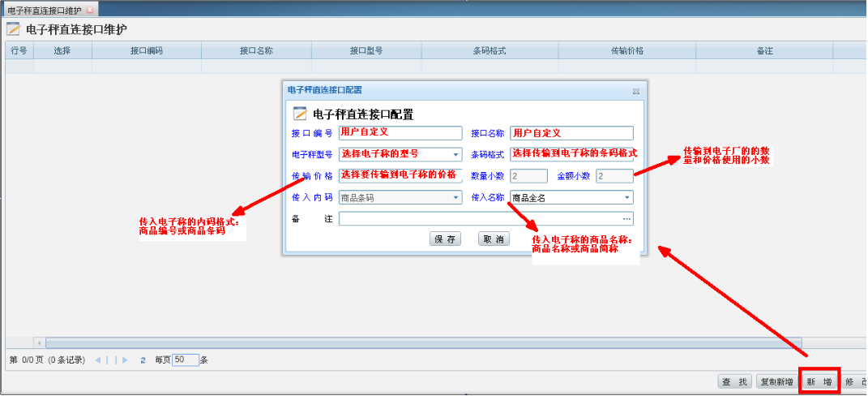Screen dimensions: 868x396
Task: Click the refresh icon in the pager
Action: [x=143, y=359]
